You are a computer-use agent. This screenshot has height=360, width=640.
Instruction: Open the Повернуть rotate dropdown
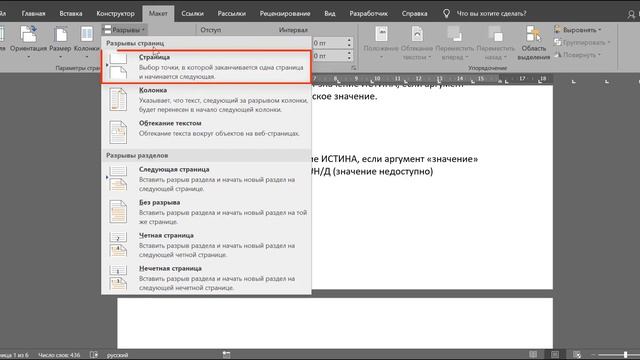click(577, 55)
